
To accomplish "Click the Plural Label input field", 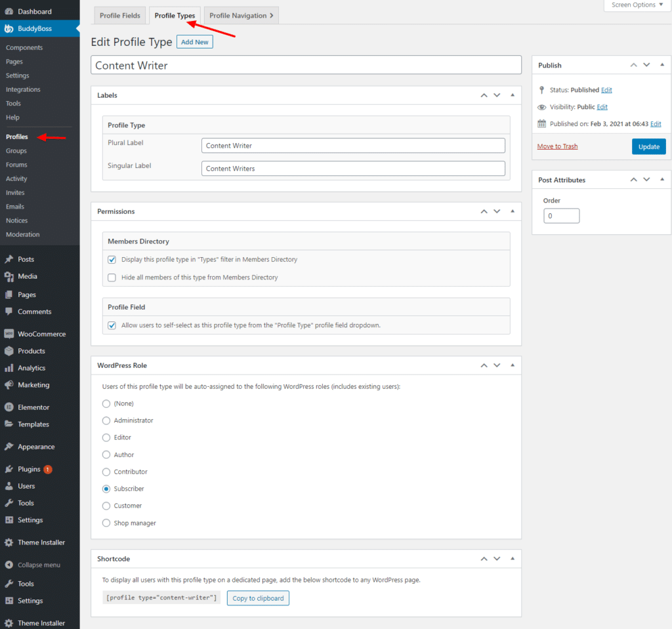I will tap(353, 146).
